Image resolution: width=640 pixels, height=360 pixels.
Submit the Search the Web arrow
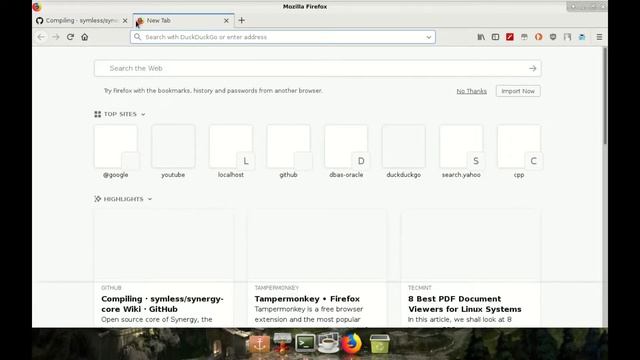pos(533,69)
